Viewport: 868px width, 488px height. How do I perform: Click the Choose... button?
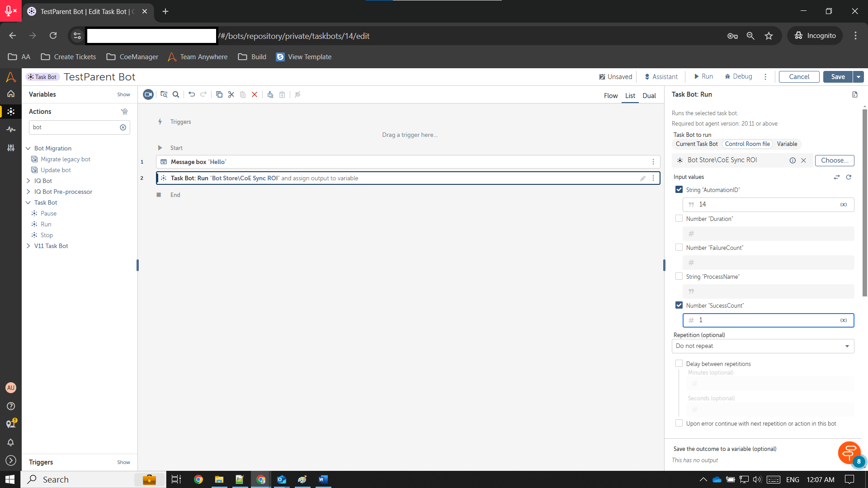tap(834, 160)
